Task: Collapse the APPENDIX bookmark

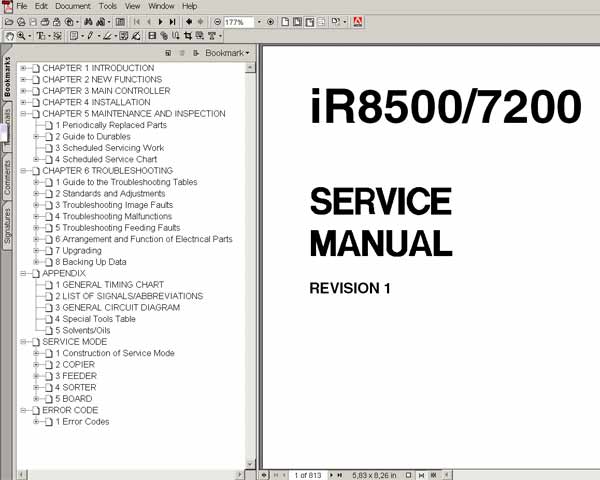Action: [23, 273]
